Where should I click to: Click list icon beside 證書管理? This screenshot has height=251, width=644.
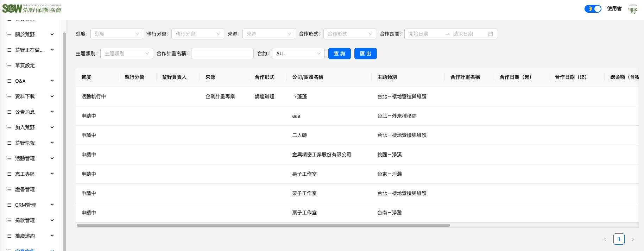coord(9,189)
